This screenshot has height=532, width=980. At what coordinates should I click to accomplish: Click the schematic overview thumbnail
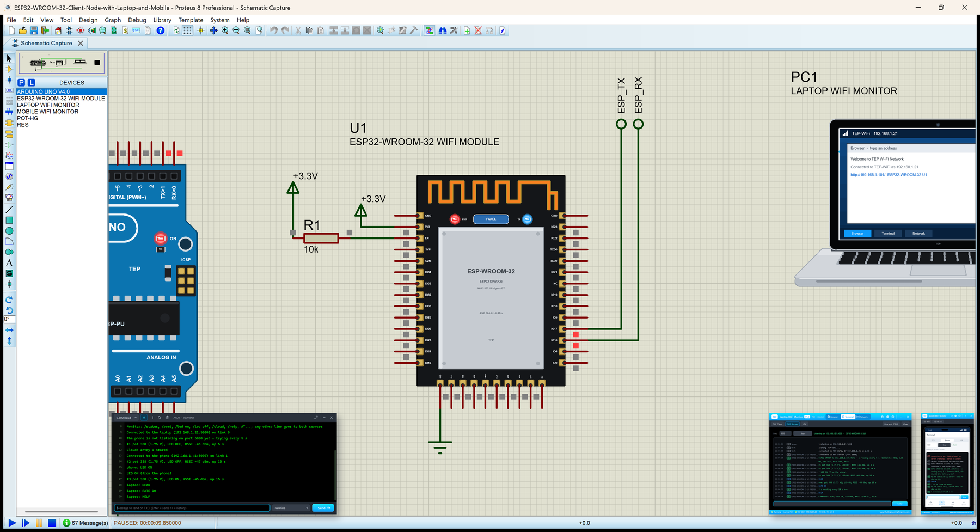(61, 63)
